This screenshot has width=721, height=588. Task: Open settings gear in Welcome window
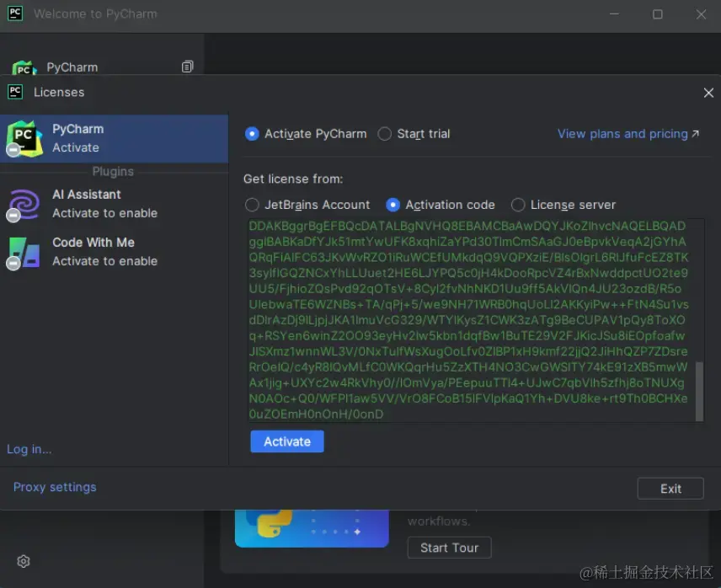coord(24,561)
